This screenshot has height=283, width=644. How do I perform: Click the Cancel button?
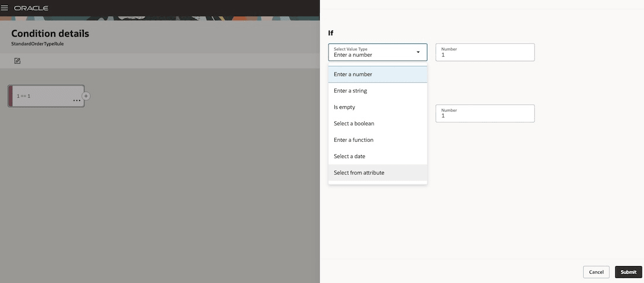(596, 272)
